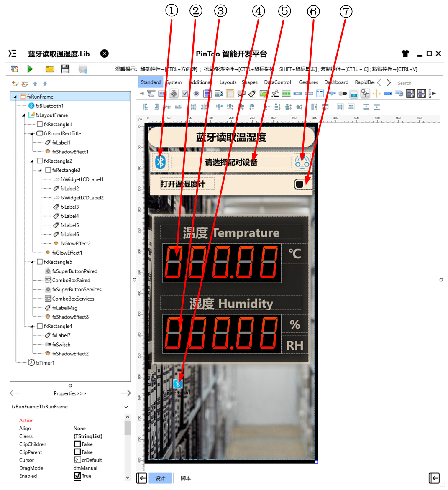
Task: Click the Bluetooth icon on the design form
Action: 160,162
